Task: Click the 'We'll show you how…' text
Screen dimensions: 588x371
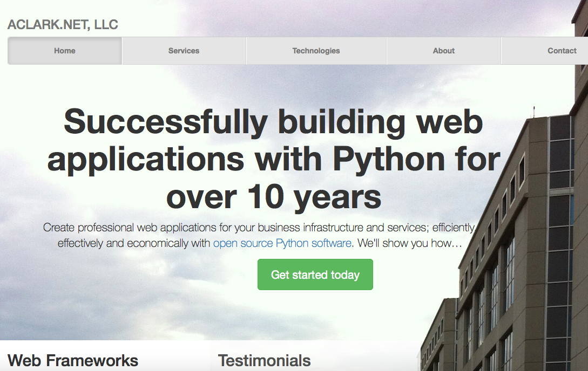Action: [x=409, y=243]
